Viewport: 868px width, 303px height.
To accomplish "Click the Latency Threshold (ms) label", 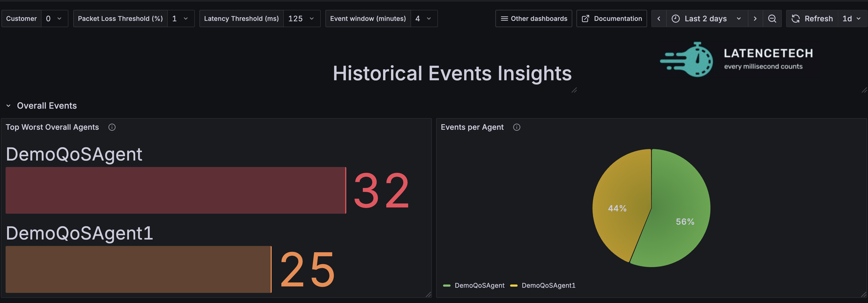I will [241, 19].
